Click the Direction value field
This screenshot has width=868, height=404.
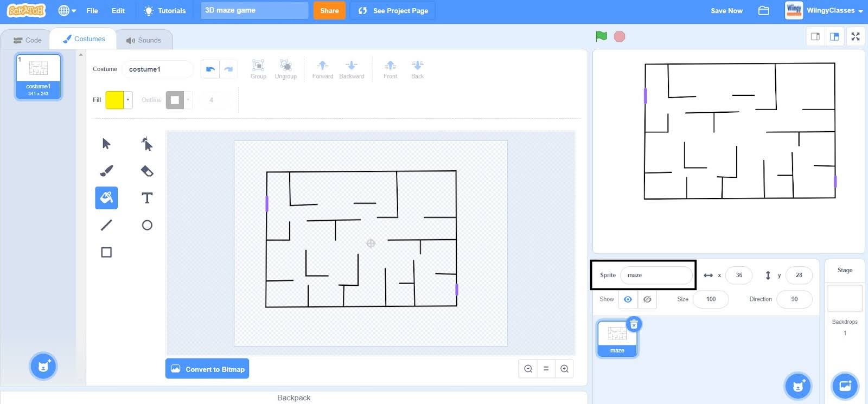(x=794, y=299)
